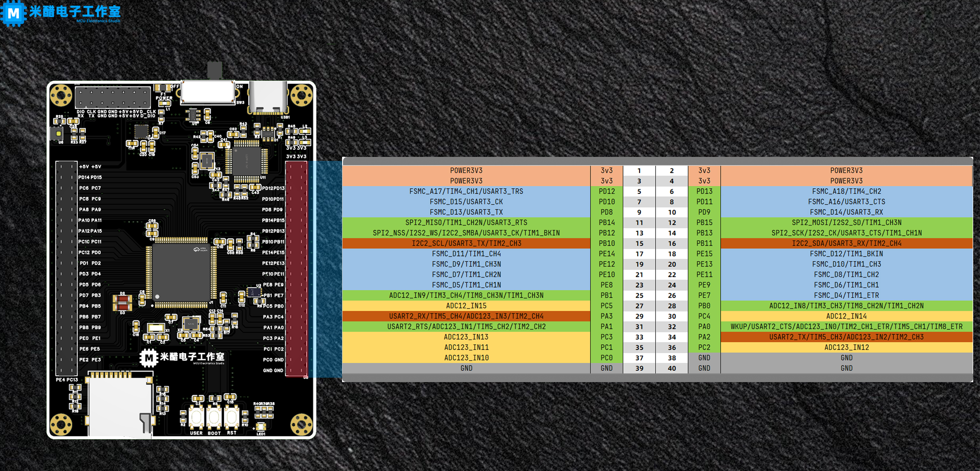
Task: Click the PA0 pin name cell
Action: tap(704, 327)
